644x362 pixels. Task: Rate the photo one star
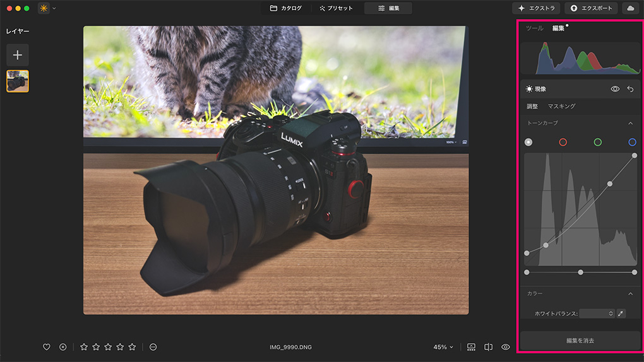click(x=84, y=347)
